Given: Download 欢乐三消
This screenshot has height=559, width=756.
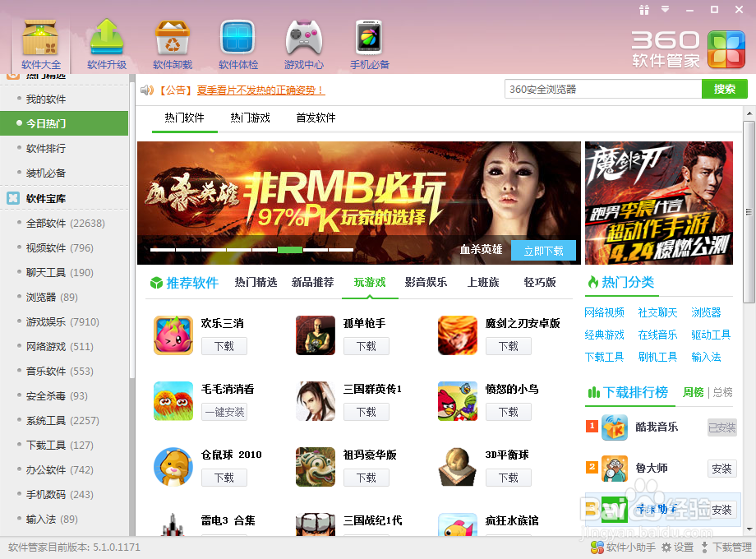Looking at the screenshot, I should (x=224, y=346).
